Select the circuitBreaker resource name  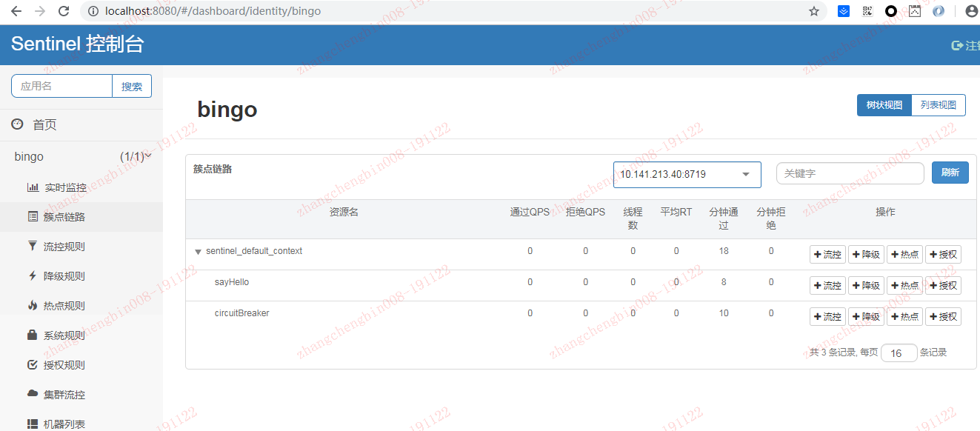tap(242, 313)
